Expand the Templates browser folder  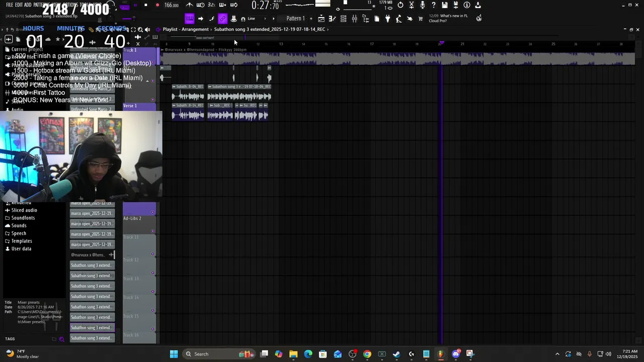pos(22,241)
